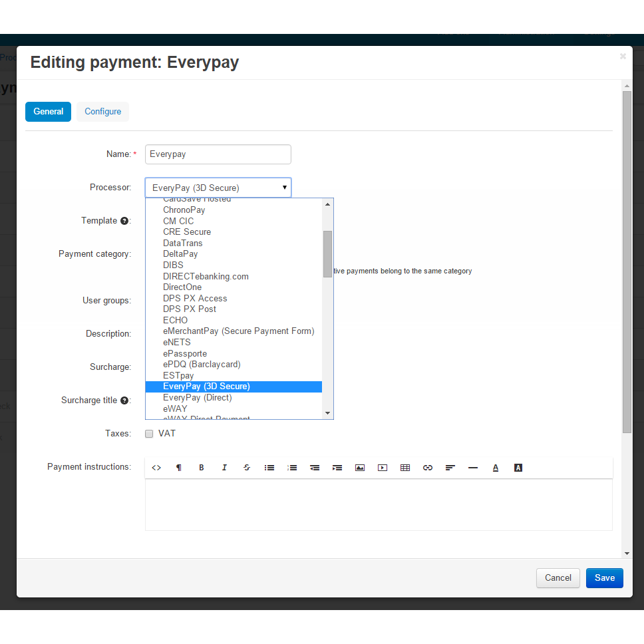Insert table in editor toolbar
Screen dimensions: 644x644
tap(405, 468)
